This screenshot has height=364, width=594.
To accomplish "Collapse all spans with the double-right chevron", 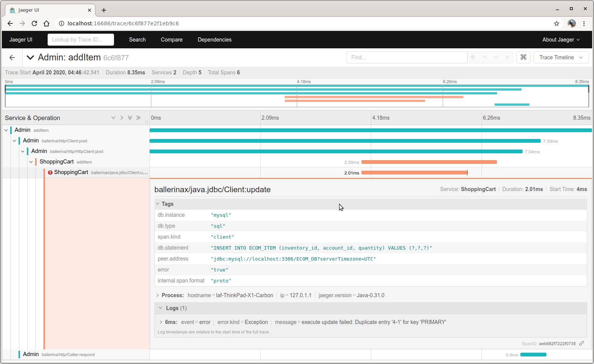I will (138, 118).
